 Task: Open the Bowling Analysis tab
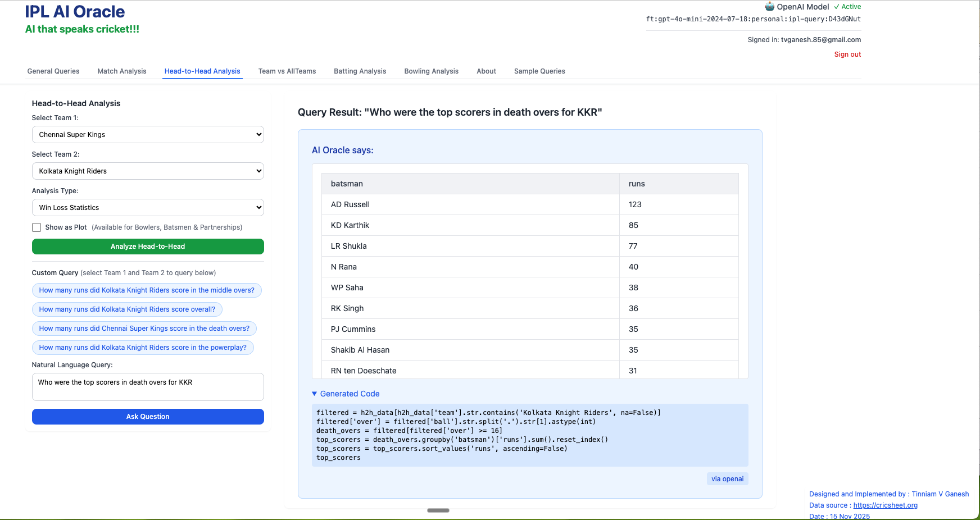(x=431, y=71)
